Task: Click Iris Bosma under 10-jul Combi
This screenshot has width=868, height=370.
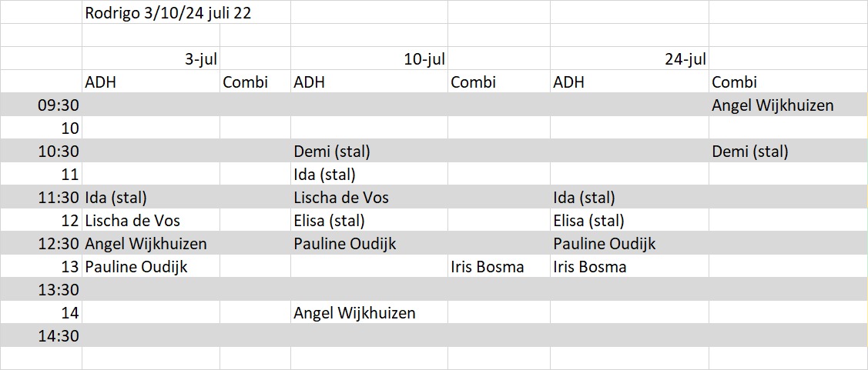Action: click(x=487, y=267)
